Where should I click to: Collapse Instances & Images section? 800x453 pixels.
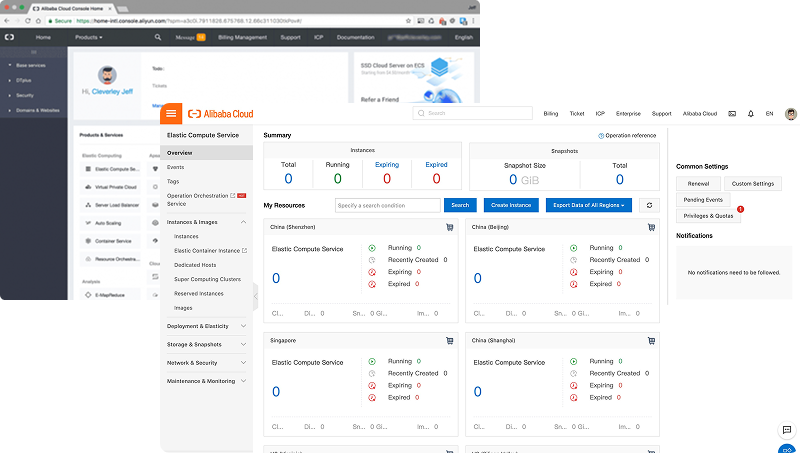coord(243,222)
